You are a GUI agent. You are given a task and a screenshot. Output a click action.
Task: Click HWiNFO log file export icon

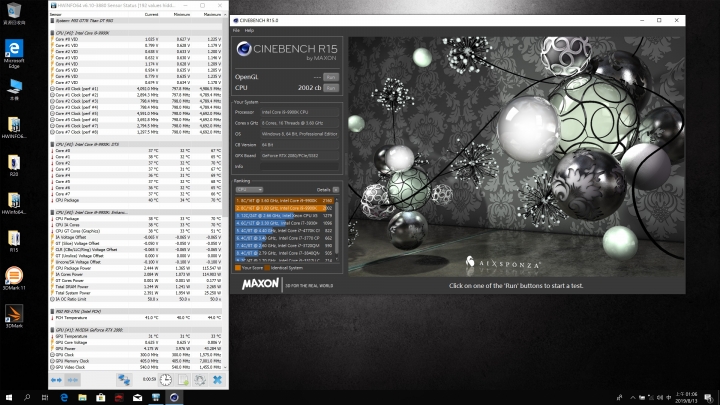click(183, 380)
